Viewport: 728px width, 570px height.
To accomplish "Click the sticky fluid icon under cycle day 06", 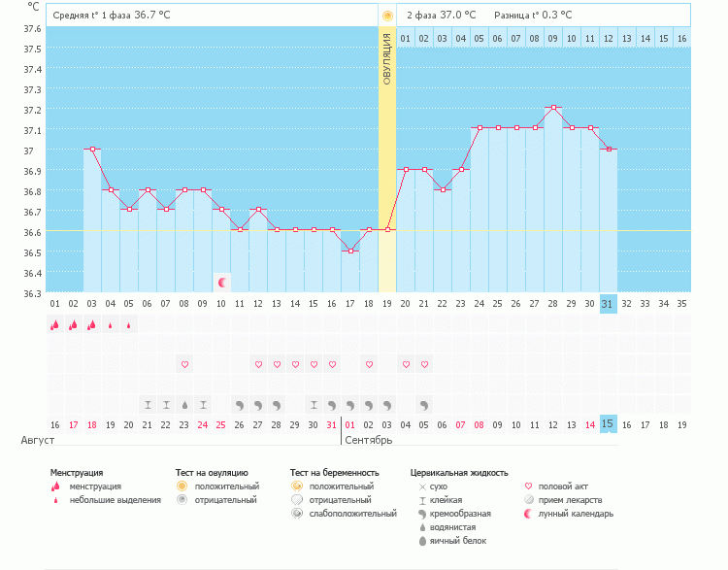I will point(148,404).
